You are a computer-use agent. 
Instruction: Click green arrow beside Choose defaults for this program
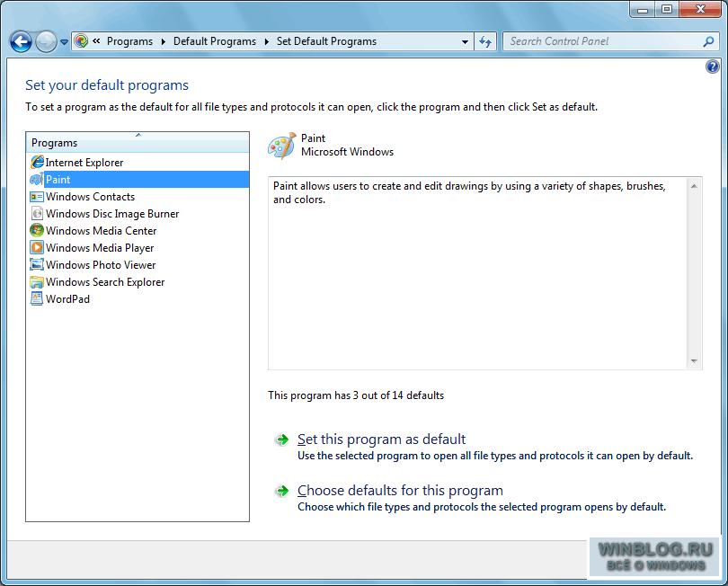pyautogui.click(x=282, y=491)
